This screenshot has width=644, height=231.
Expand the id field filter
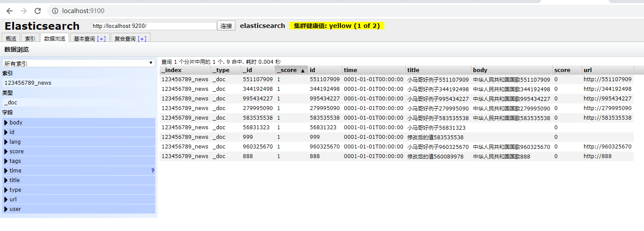tap(79, 132)
